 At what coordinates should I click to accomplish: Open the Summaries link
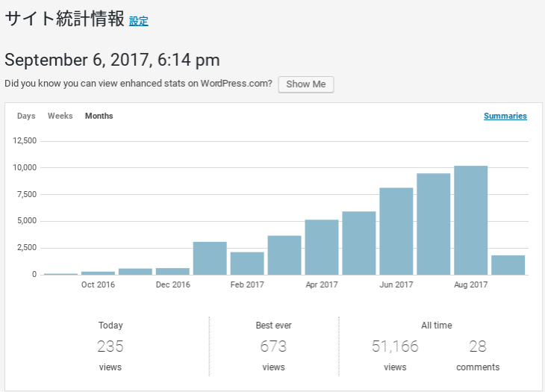[x=505, y=116]
